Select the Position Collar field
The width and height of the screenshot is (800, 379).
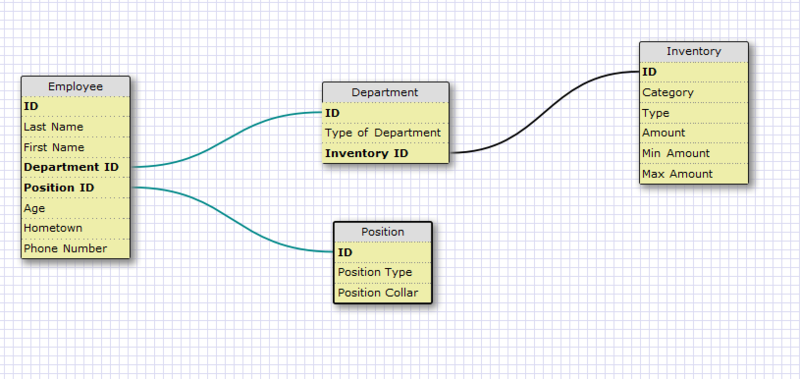point(383,293)
